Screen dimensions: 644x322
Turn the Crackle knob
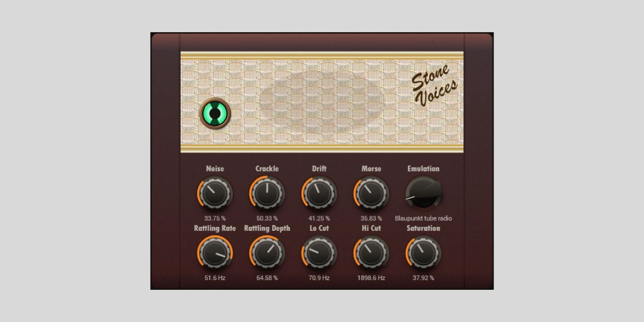click(267, 194)
